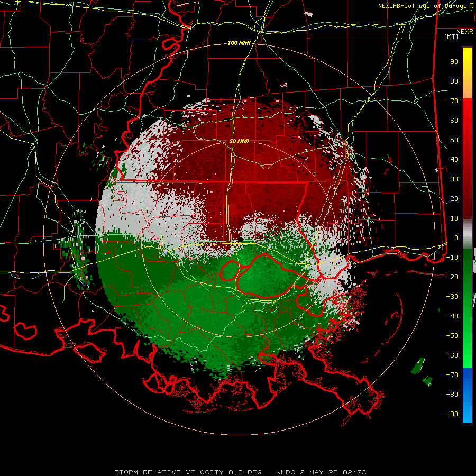Pick the 50 scale value
This screenshot has height=476, width=476.
[x=454, y=140]
